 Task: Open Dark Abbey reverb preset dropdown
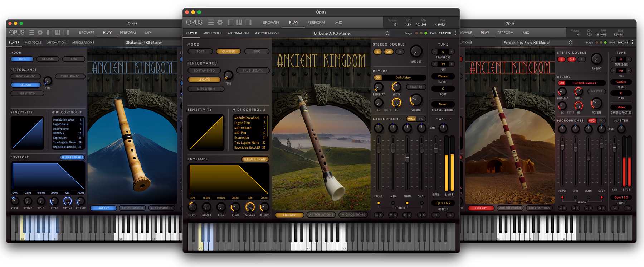pos(403,77)
